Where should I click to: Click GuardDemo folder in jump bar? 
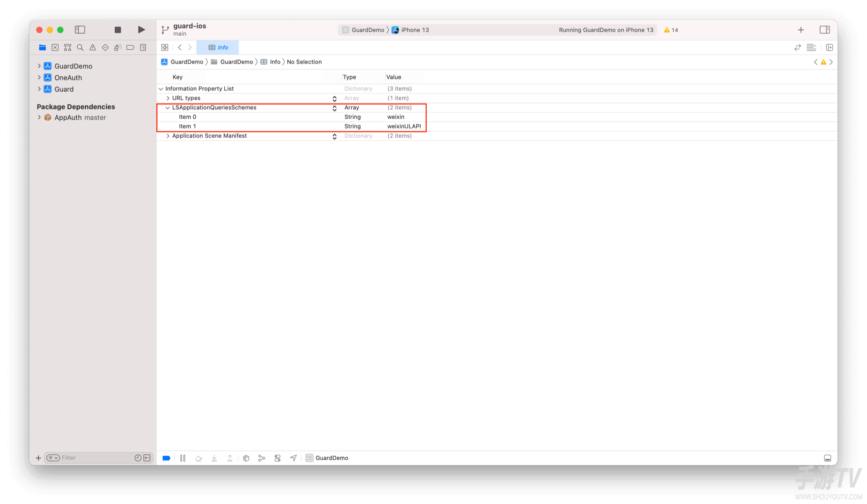pos(232,62)
